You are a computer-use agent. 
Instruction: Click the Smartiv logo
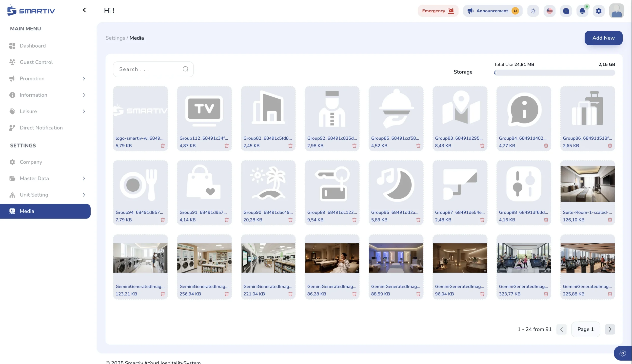tap(31, 10)
